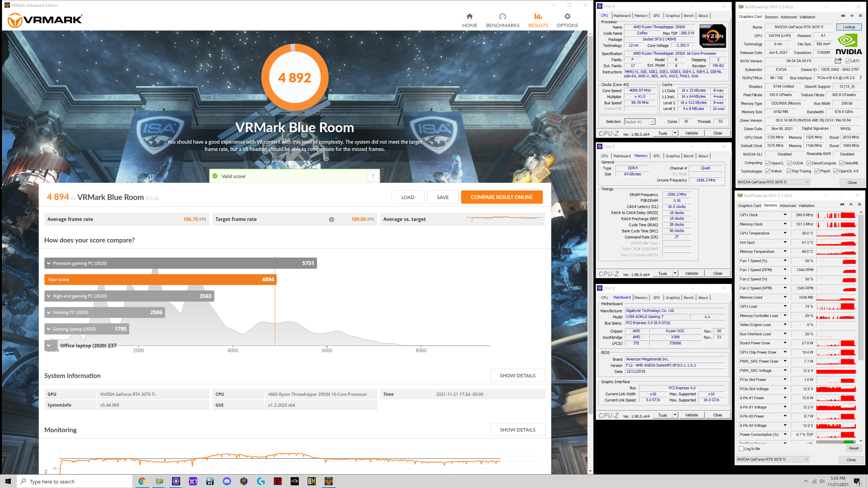Select GPU-Z taskbar icon
This screenshot has width=868, height=488.
coord(159,481)
